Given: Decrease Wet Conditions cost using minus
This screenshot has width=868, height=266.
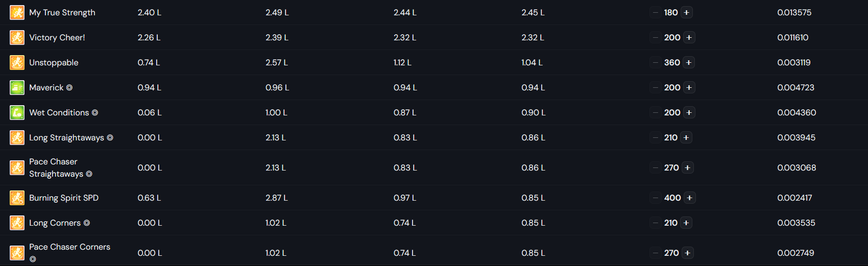Looking at the screenshot, I should click(655, 112).
